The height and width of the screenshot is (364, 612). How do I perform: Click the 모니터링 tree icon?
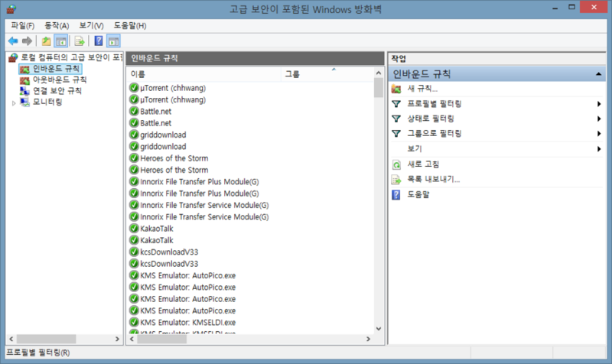(24, 102)
